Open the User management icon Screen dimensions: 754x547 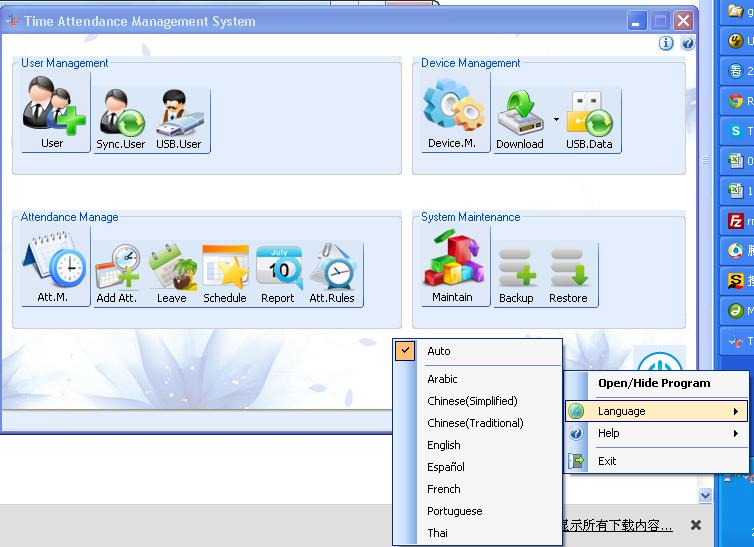(x=55, y=112)
